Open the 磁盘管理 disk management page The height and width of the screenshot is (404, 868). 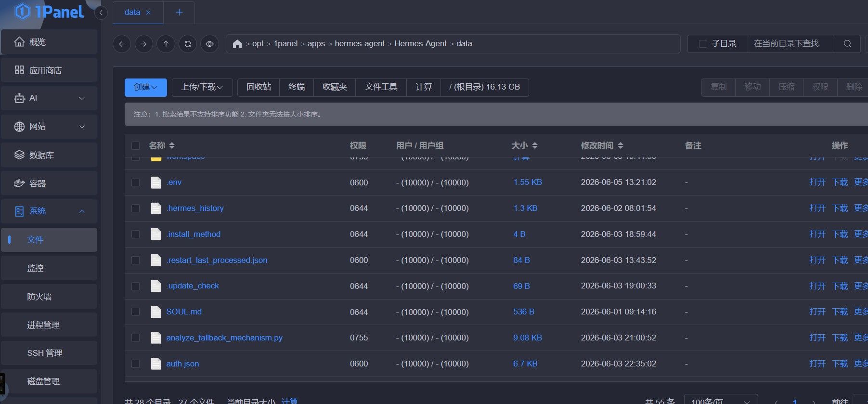coord(49,381)
